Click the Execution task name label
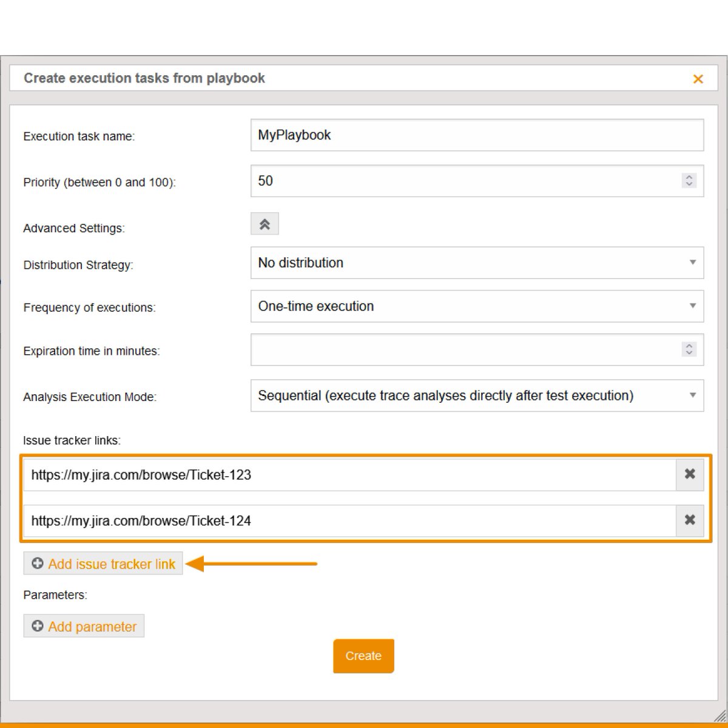 point(79,136)
